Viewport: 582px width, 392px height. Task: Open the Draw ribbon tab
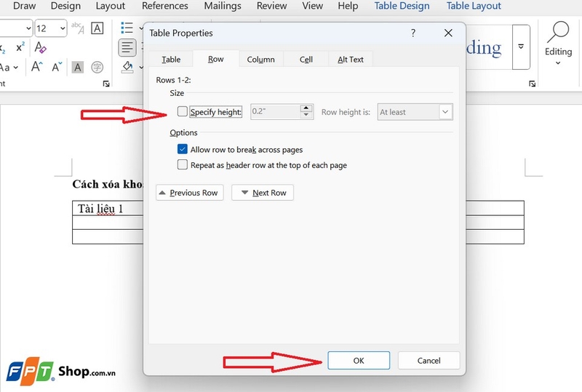[x=25, y=6]
